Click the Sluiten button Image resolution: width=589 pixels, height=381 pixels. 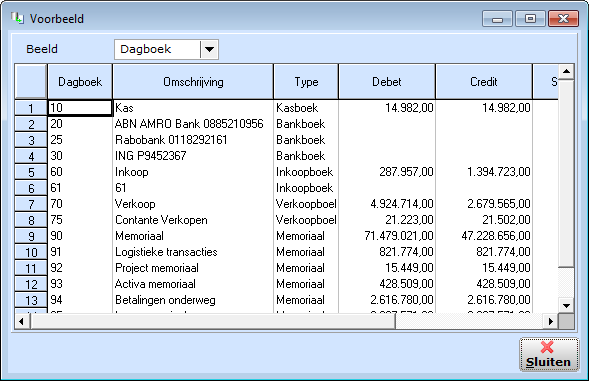(549, 355)
